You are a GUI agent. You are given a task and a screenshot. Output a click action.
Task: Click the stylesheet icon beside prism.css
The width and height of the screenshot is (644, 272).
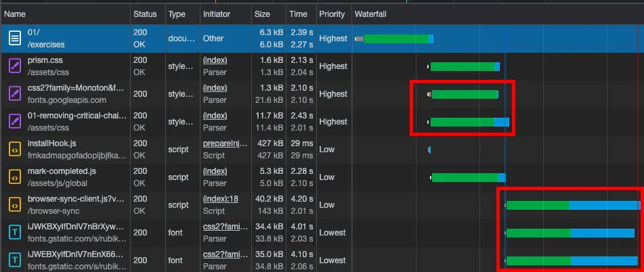coord(14,66)
